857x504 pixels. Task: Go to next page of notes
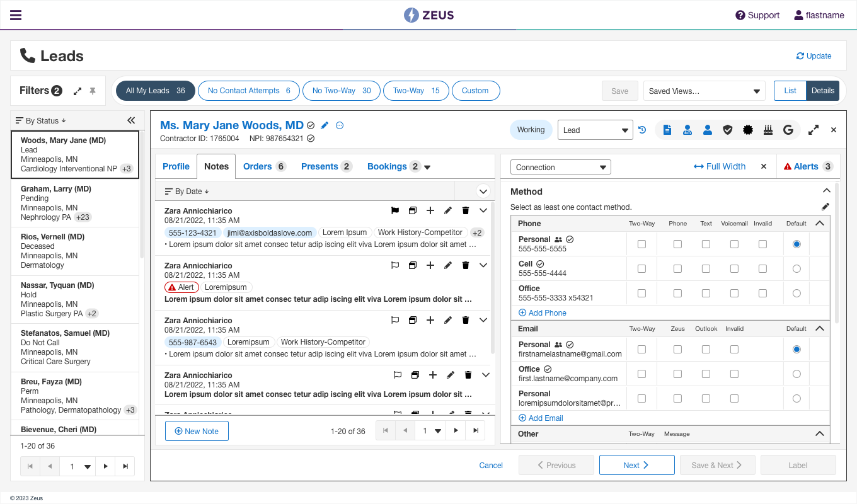tap(456, 431)
